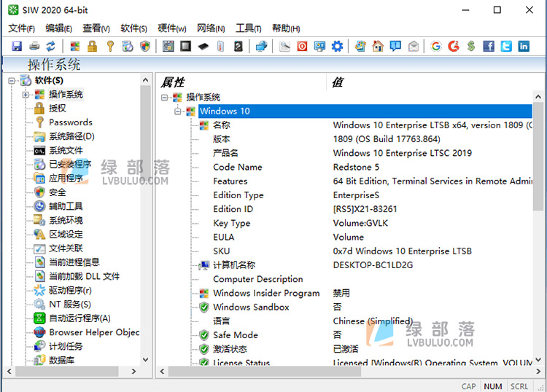Image resolution: width=547 pixels, height=392 pixels.
Task: Collapse the Windows 10 node
Action: [x=178, y=111]
